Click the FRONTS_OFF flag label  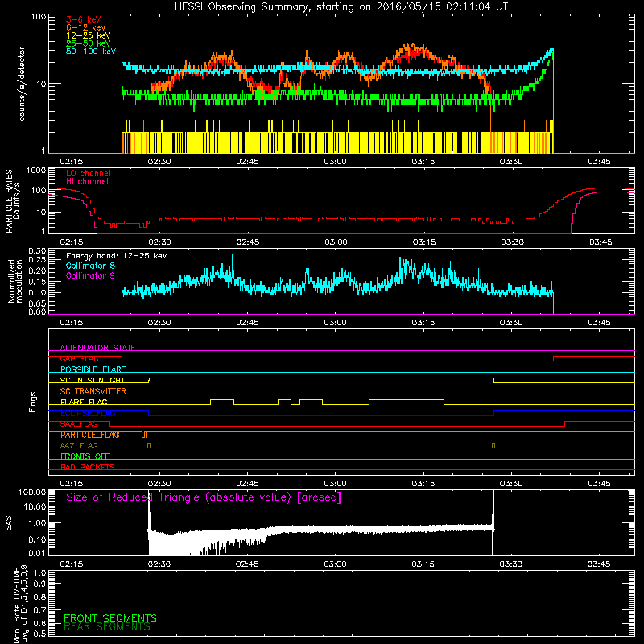click(85, 456)
